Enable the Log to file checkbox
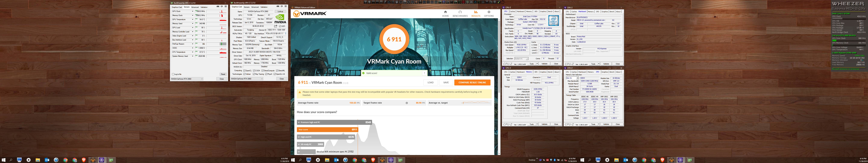 173,74
